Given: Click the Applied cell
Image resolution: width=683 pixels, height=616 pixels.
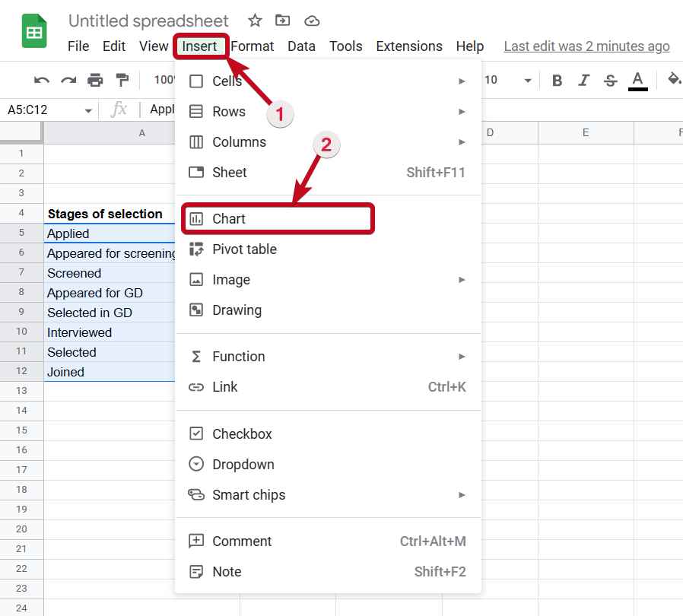Looking at the screenshot, I should click(110, 233).
